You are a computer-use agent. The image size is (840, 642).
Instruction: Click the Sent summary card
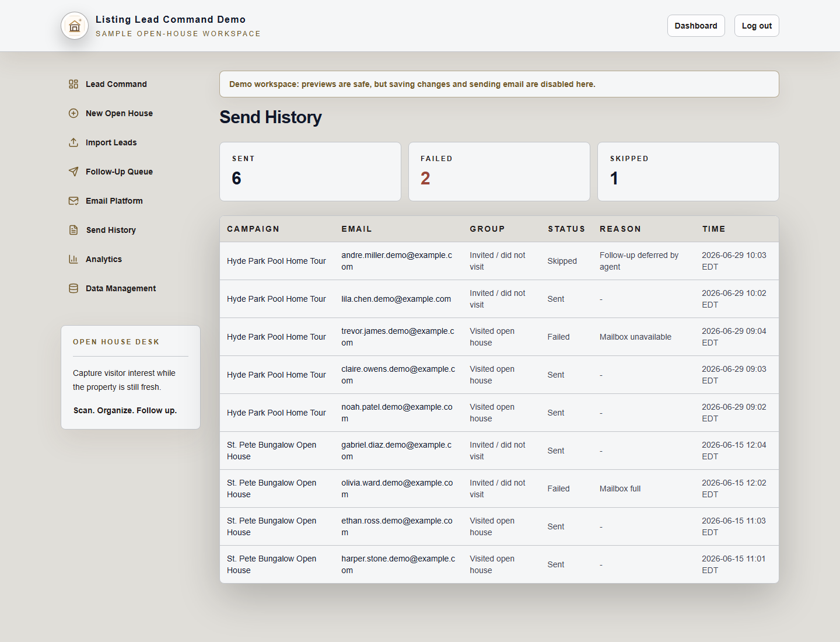click(310, 172)
